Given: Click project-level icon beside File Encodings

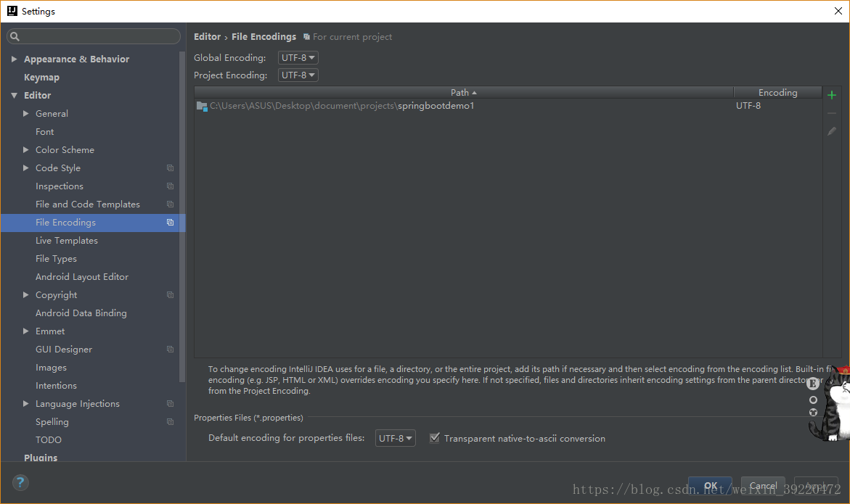Looking at the screenshot, I should pos(170,223).
